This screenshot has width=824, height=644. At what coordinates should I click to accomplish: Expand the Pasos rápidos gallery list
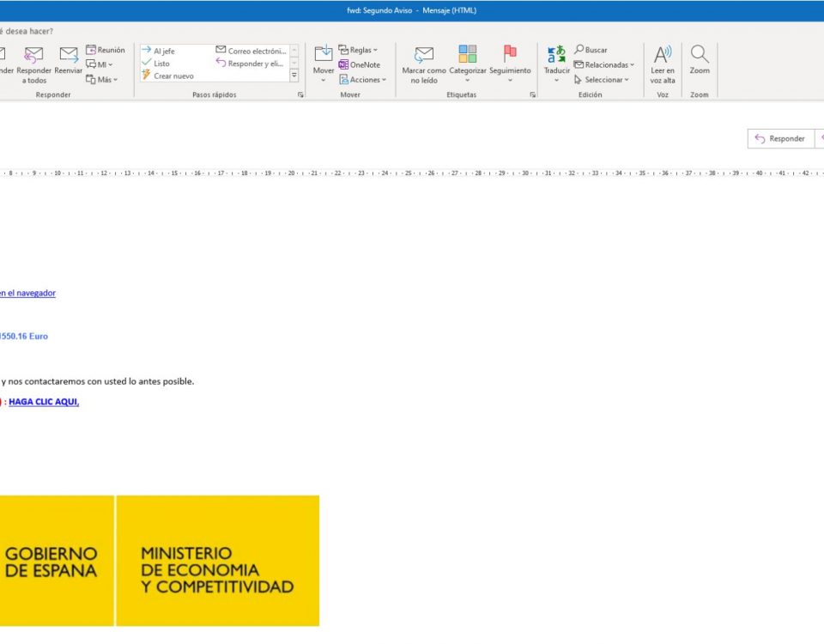point(294,76)
